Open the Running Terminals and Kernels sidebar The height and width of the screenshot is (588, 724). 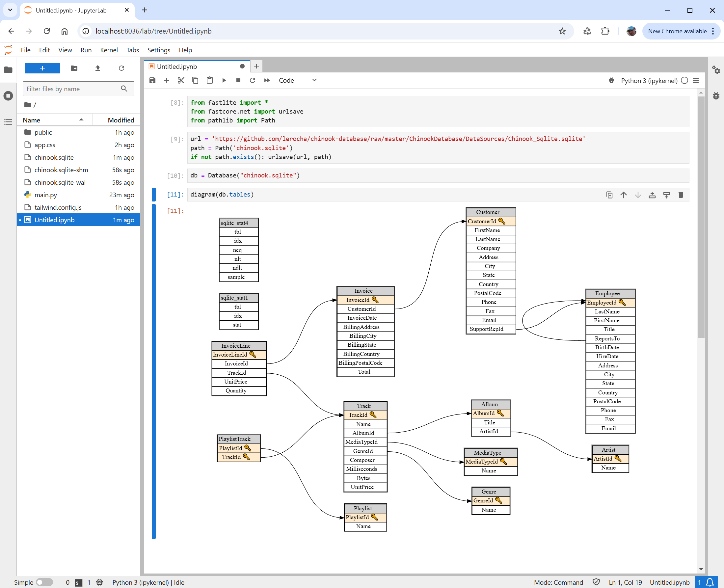pyautogui.click(x=8, y=95)
